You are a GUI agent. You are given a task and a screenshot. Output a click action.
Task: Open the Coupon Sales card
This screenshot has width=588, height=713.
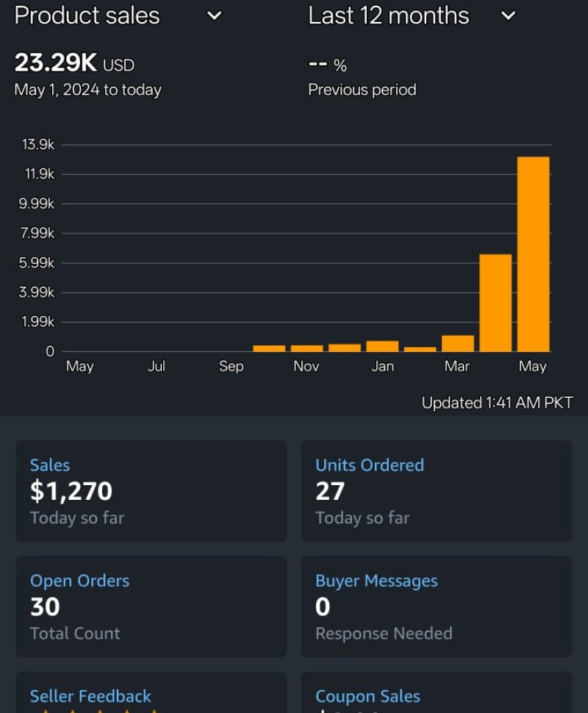pos(436,695)
